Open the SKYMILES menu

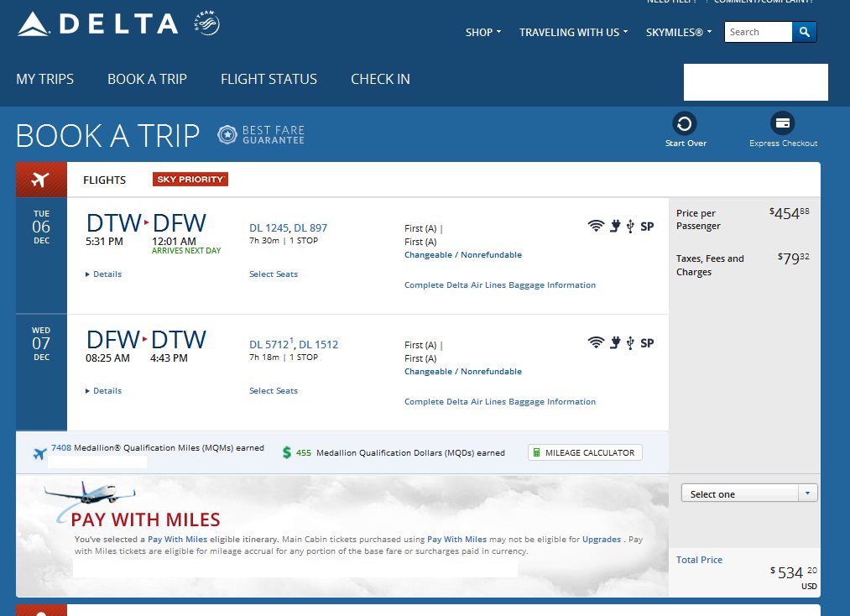tap(678, 32)
